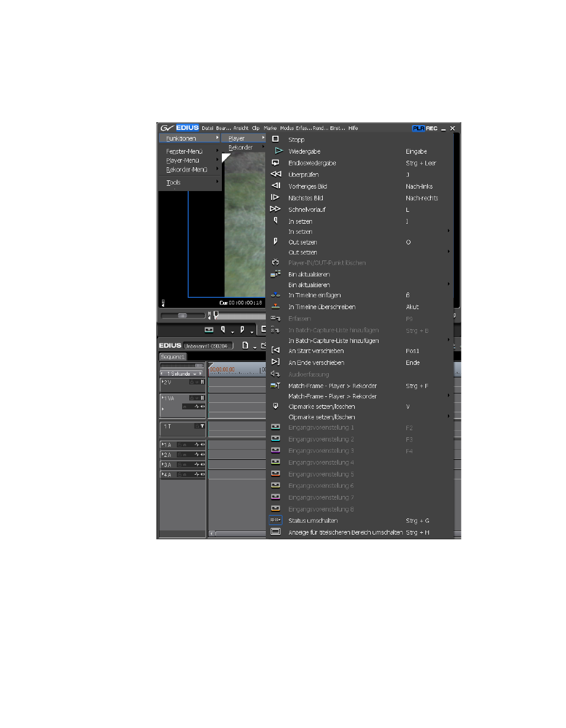Viewport: 566px width, 728px height.
Task: Expand track 1 A disclosure triangle
Action: 163,445
